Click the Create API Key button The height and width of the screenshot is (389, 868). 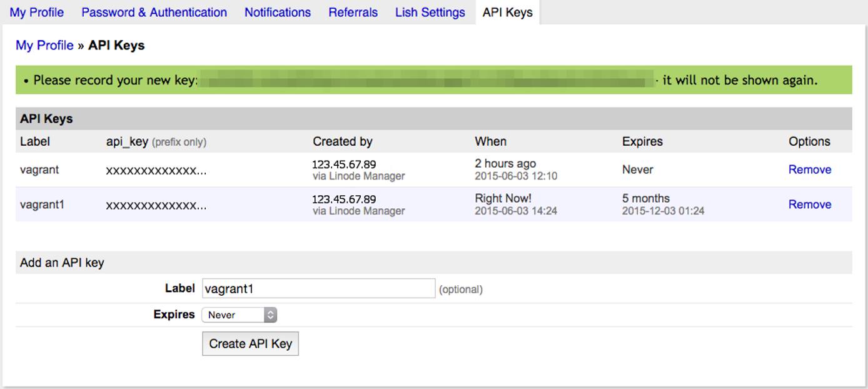click(x=250, y=343)
